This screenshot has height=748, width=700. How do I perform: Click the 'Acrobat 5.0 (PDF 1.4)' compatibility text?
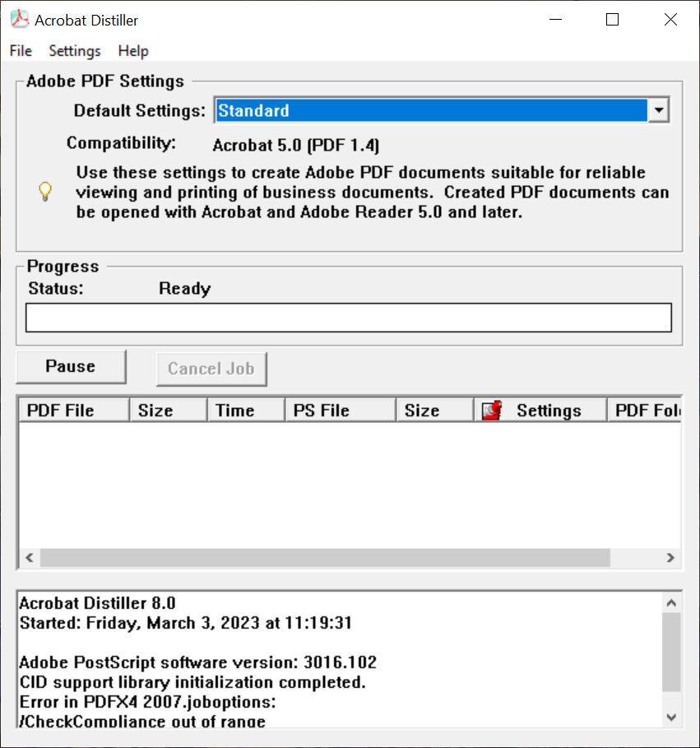[x=296, y=145]
